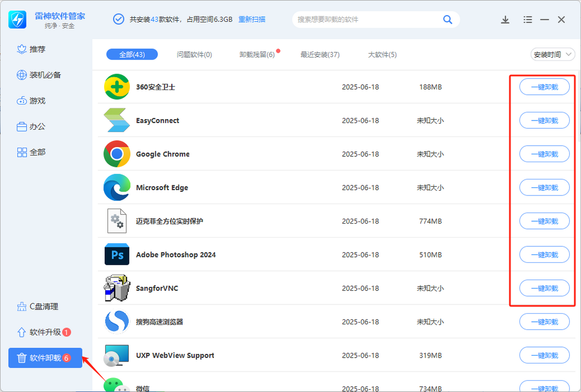Focus the 搜索想要卸载的软件 search box

pyautogui.click(x=376, y=19)
